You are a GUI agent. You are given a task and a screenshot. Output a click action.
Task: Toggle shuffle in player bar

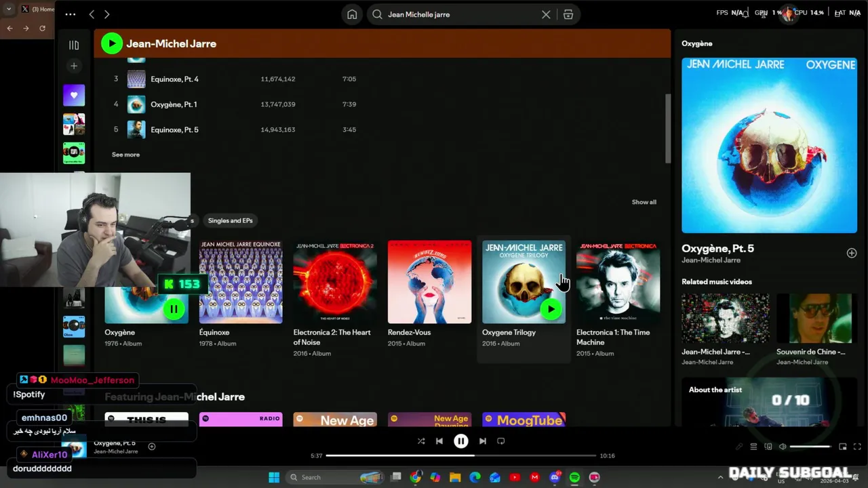(421, 441)
